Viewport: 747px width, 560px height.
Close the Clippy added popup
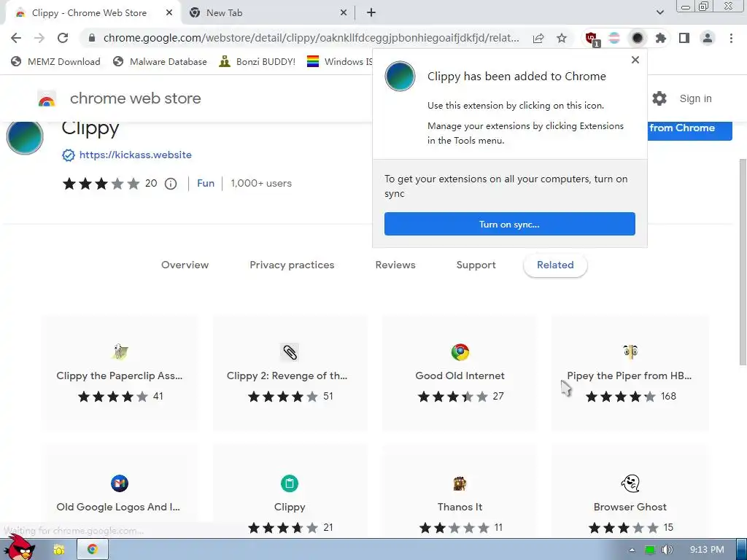[x=635, y=60]
